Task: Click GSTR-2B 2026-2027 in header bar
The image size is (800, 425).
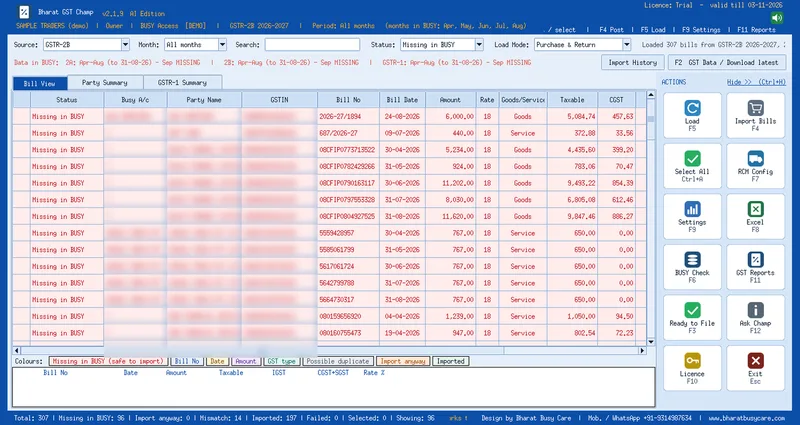Action: (x=259, y=26)
